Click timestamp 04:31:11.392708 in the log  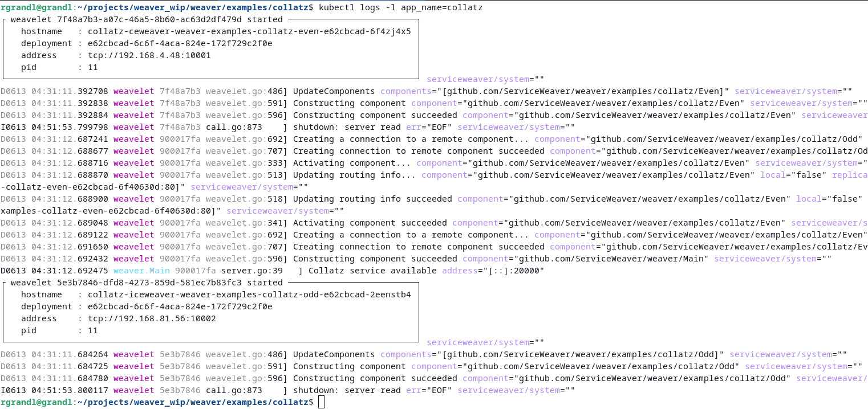click(x=70, y=91)
